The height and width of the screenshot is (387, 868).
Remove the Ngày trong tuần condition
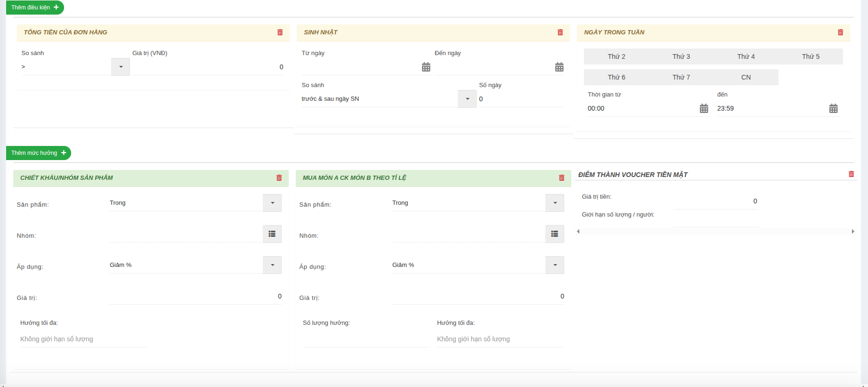[840, 32]
